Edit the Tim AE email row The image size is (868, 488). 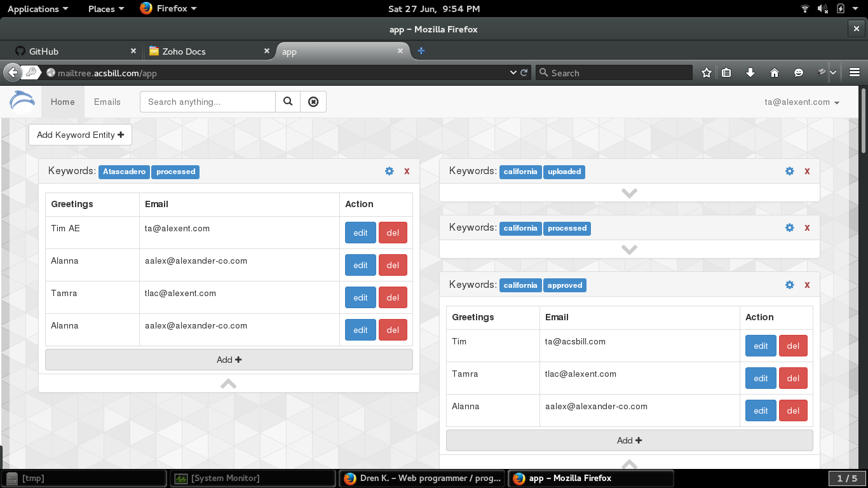(x=360, y=233)
